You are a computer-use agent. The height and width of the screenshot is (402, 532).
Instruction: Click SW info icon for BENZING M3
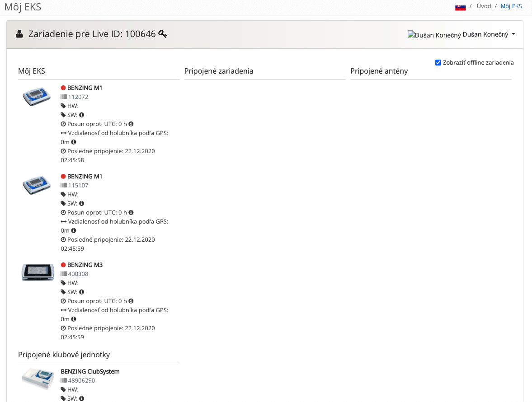coord(82,292)
